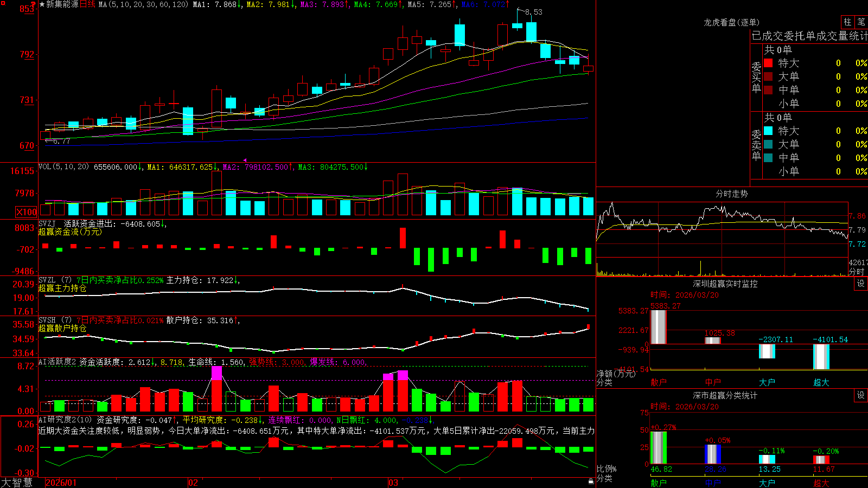Click the 中户 1025.38 bar in 实时监控
This screenshot has width=868, height=488.
712,341
